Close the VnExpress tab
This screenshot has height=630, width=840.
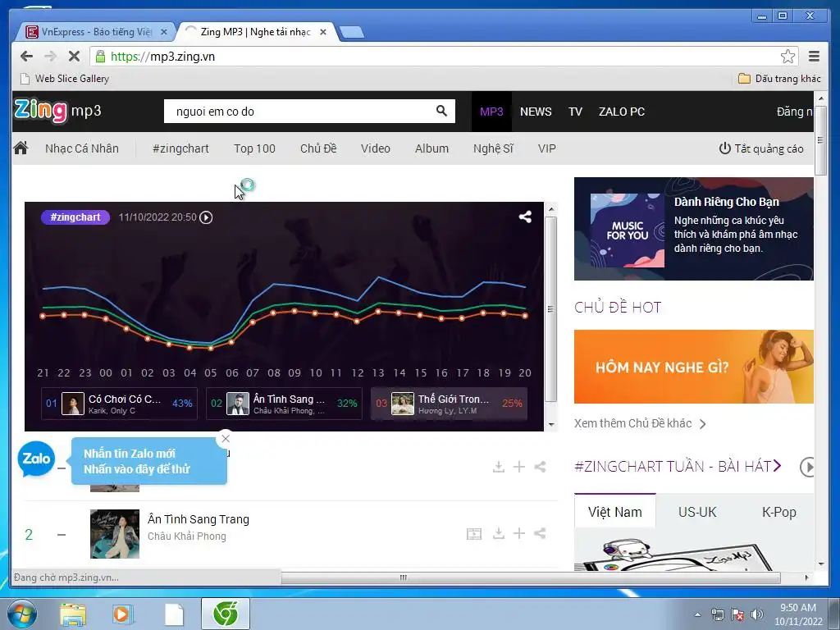coord(164,32)
